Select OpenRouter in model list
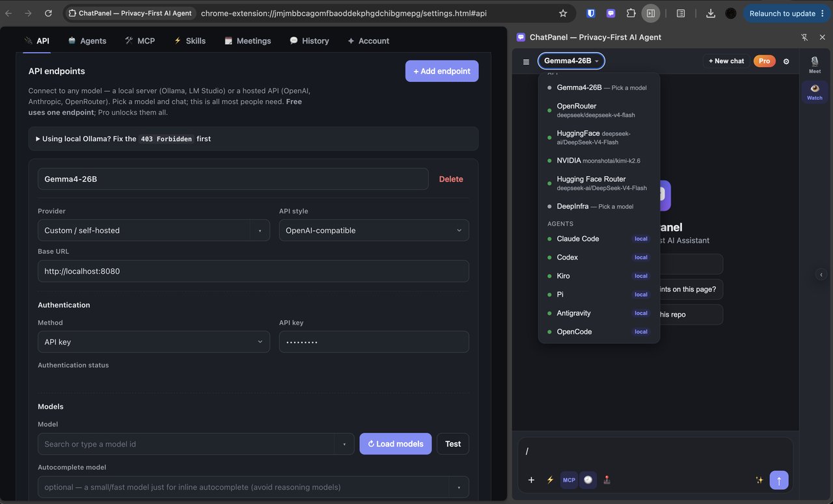Screen dimensions: 833x504 tap(599, 110)
